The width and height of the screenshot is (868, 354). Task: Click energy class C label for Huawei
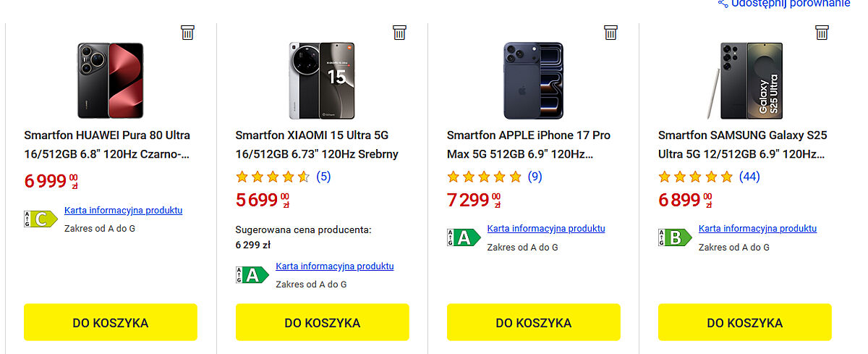(x=41, y=219)
